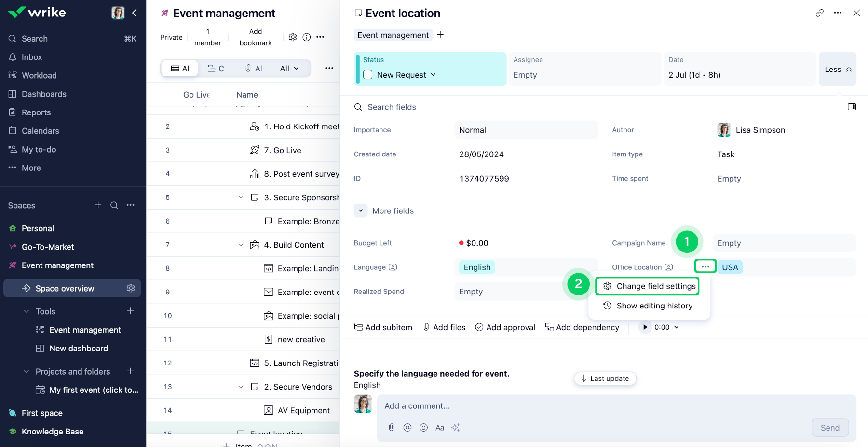Collapse the sidebar with the chevron arrow

click(x=135, y=13)
